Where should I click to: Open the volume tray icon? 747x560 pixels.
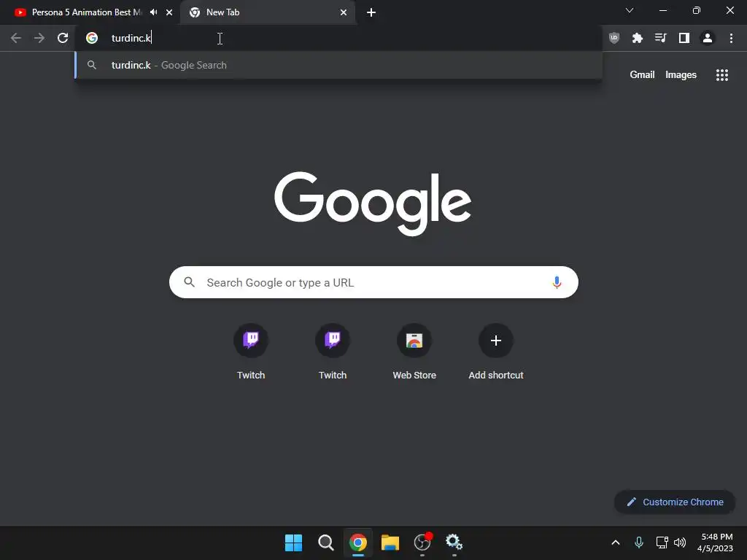coord(680,542)
